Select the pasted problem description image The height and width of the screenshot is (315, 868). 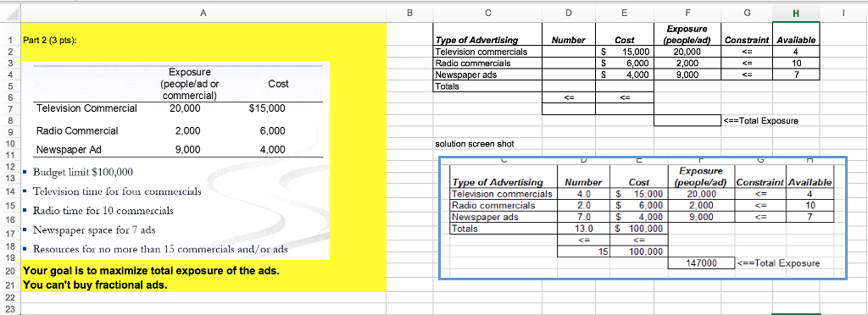175,160
